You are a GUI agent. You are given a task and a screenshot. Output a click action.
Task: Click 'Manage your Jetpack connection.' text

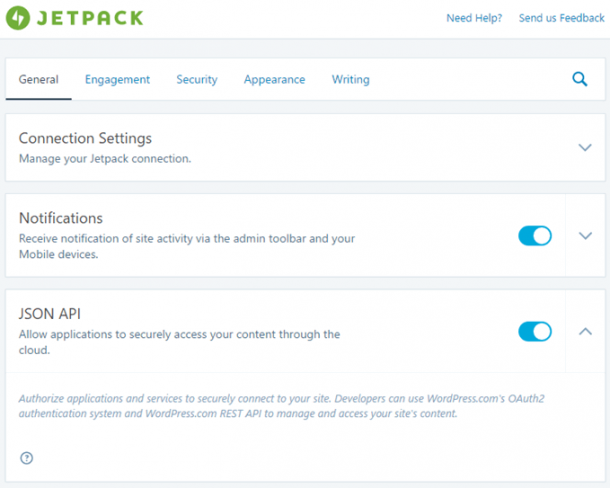click(x=105, y=159)
